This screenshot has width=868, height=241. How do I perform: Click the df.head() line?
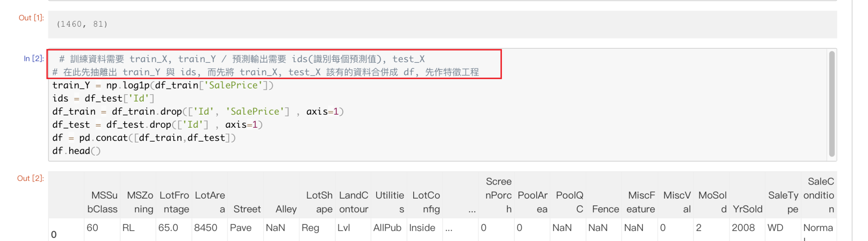click(x=76, y=151)
